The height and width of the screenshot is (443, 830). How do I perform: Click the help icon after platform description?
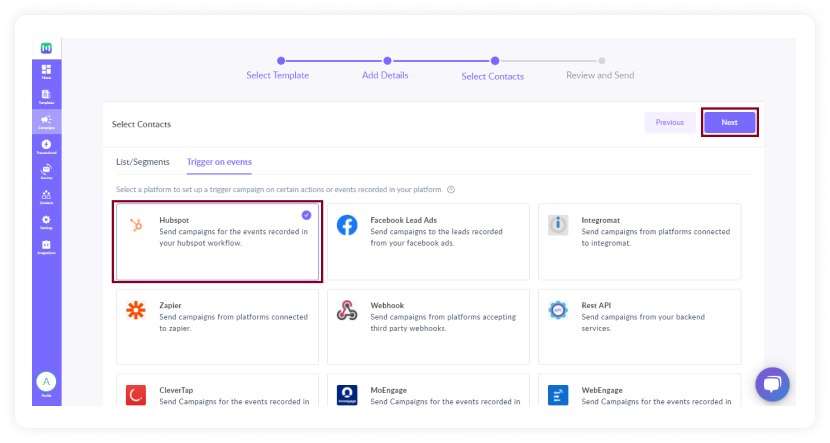tap(451, 189)
